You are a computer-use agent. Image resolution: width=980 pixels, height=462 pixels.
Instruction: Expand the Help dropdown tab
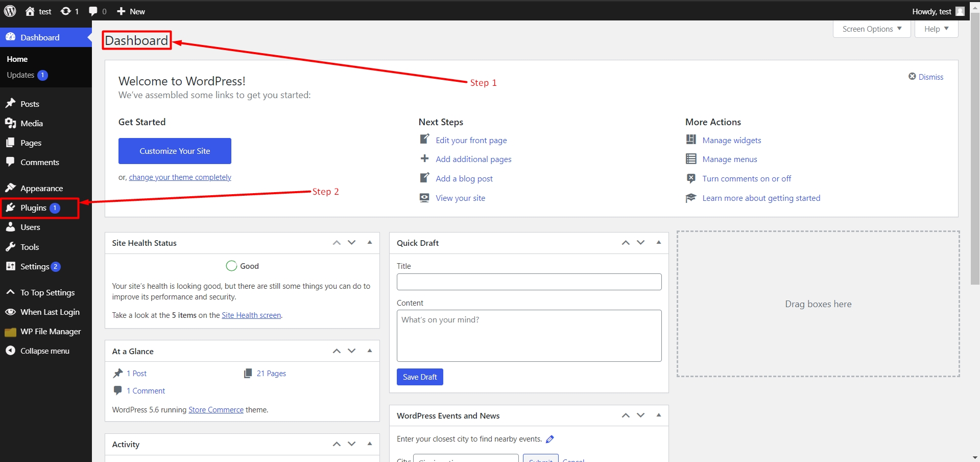coord(936,29)
